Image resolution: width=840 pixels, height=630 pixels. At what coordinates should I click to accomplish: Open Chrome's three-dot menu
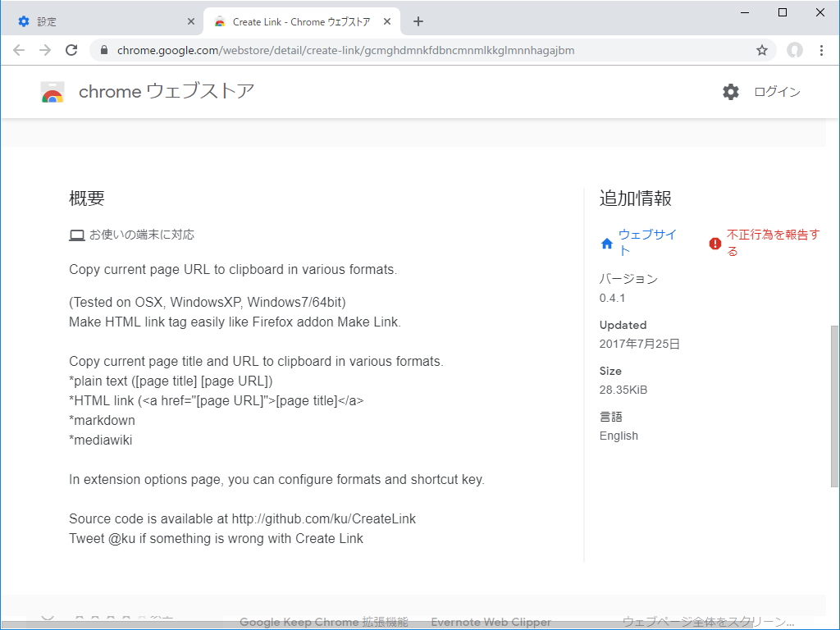(822, 50)
